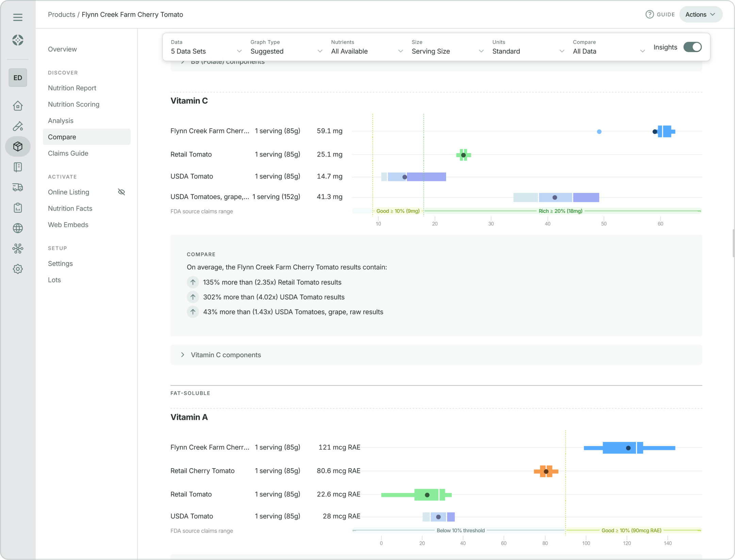Viewport: 735px width, 560px height.
Task: Toggle the Insights switch off
Action: coord(692,47)
